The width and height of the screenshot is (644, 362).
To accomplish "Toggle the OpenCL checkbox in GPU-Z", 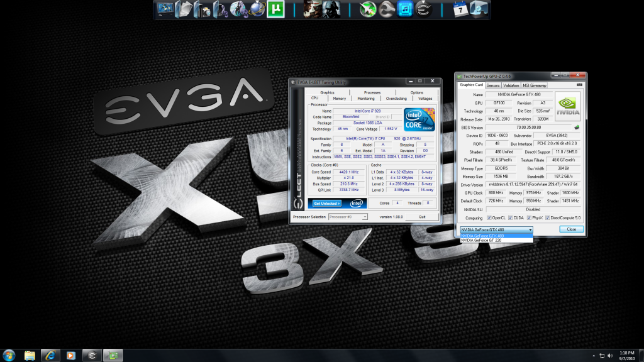I will point(489,218).
